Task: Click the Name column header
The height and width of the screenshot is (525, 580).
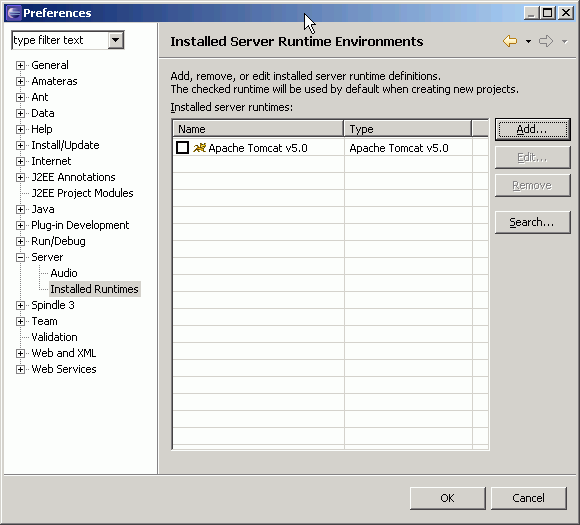Action: 258,129
